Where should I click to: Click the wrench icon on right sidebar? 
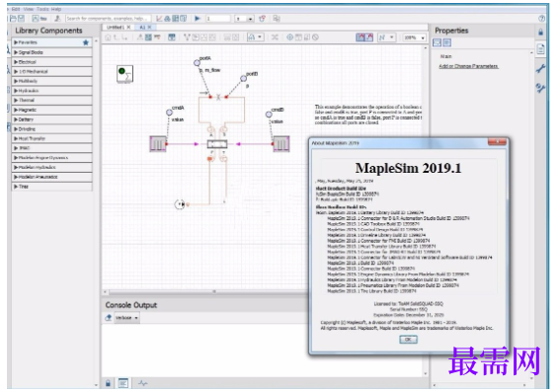coord(540,68)
